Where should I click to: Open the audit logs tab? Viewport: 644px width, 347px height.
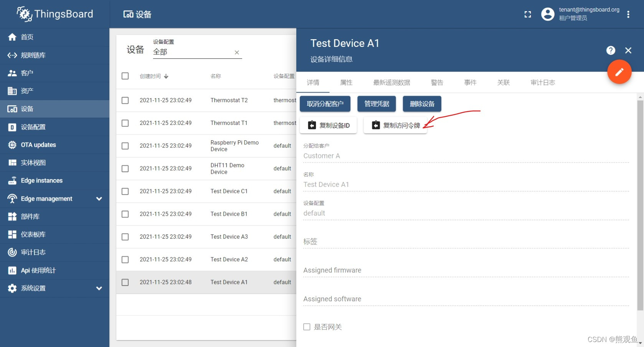pyautogui.click(x=543, y=83)
